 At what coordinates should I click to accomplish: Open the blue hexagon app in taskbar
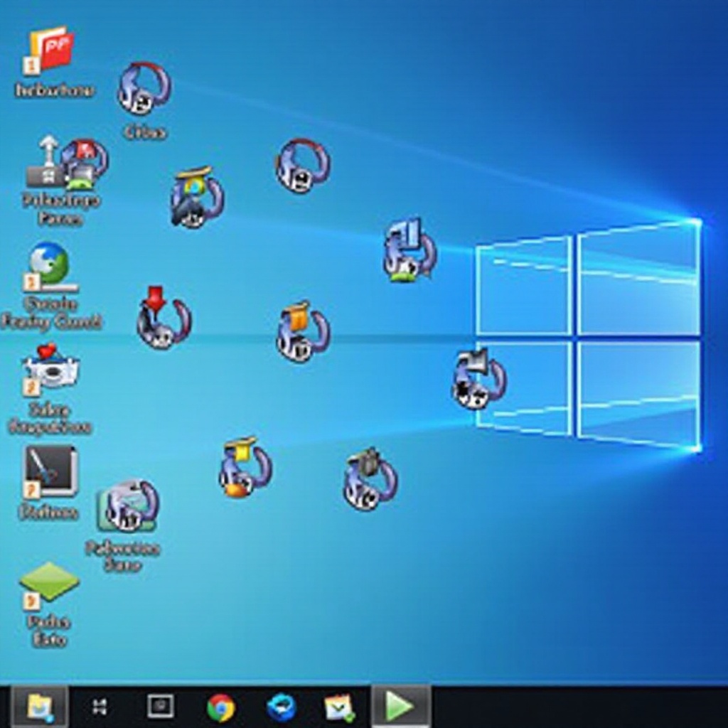(x=282, y=707)
